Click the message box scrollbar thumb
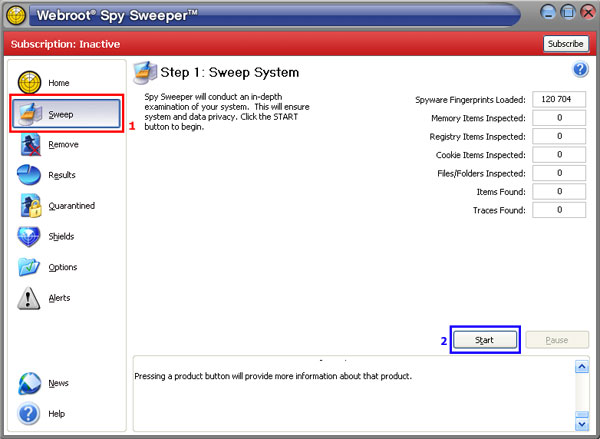 pyautogui.click(x=582, y=415)
